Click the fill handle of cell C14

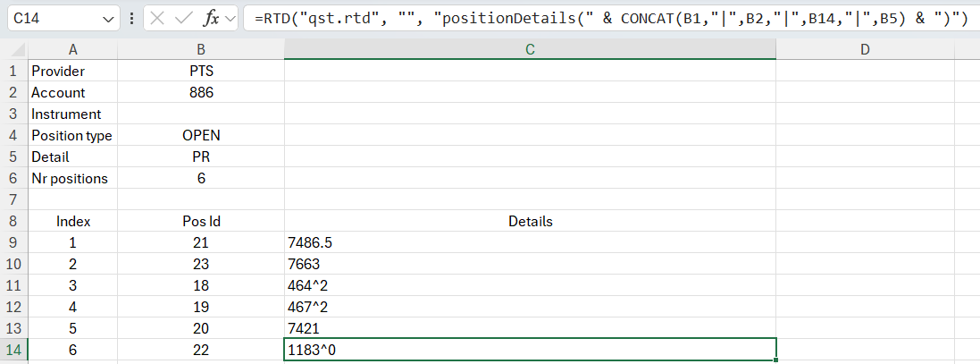[x=775, y=360]
